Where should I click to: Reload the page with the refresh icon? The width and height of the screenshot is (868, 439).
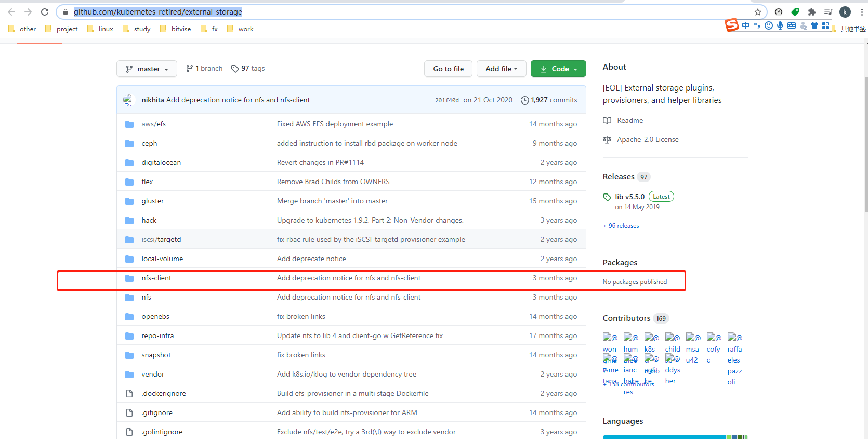[45, 12]
